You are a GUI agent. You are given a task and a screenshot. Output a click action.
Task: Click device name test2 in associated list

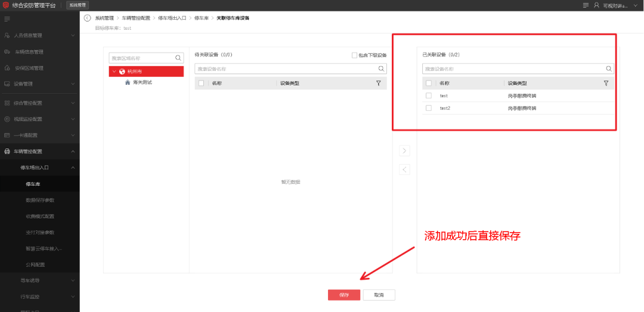pos(445,108)
